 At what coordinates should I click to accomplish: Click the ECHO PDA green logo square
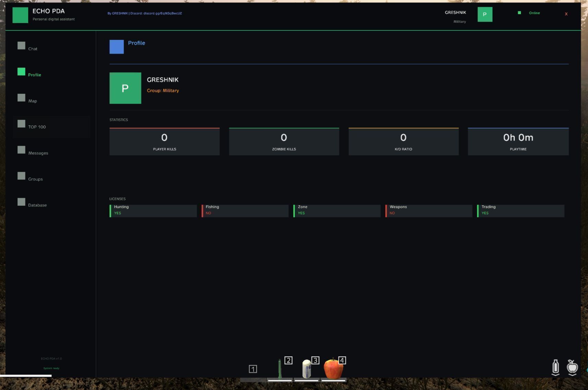(20, 15)
